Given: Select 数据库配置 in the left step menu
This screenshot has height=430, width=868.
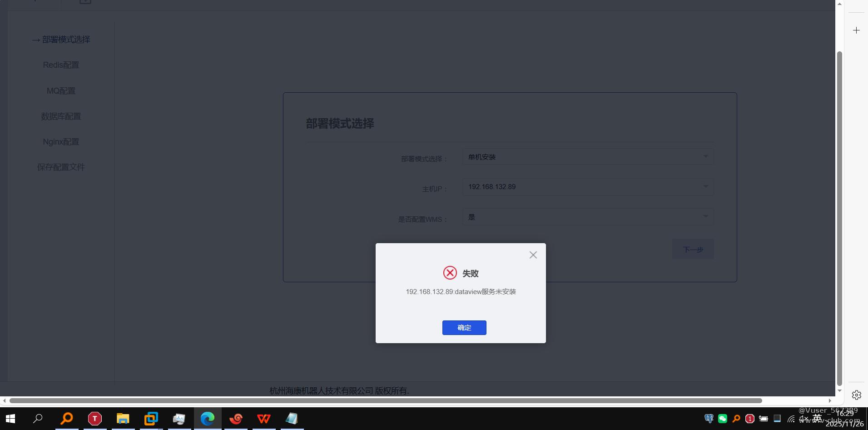Looking at the screenshot, I should tap(61, 116).
